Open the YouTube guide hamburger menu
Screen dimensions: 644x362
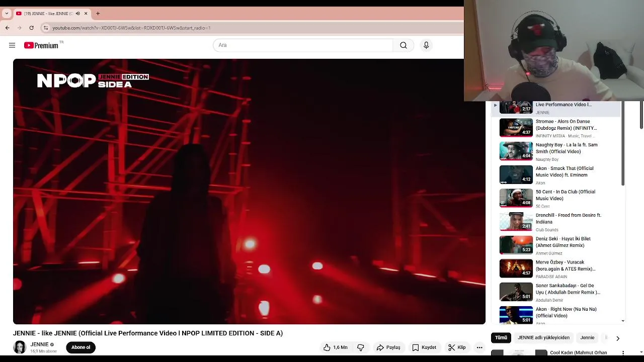pos(12,45)
